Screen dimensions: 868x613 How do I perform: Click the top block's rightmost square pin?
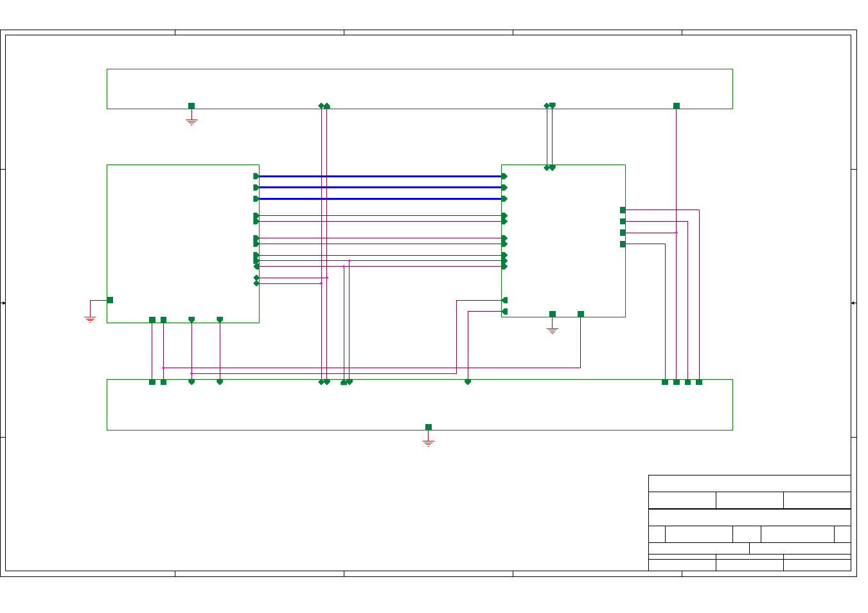677,106
